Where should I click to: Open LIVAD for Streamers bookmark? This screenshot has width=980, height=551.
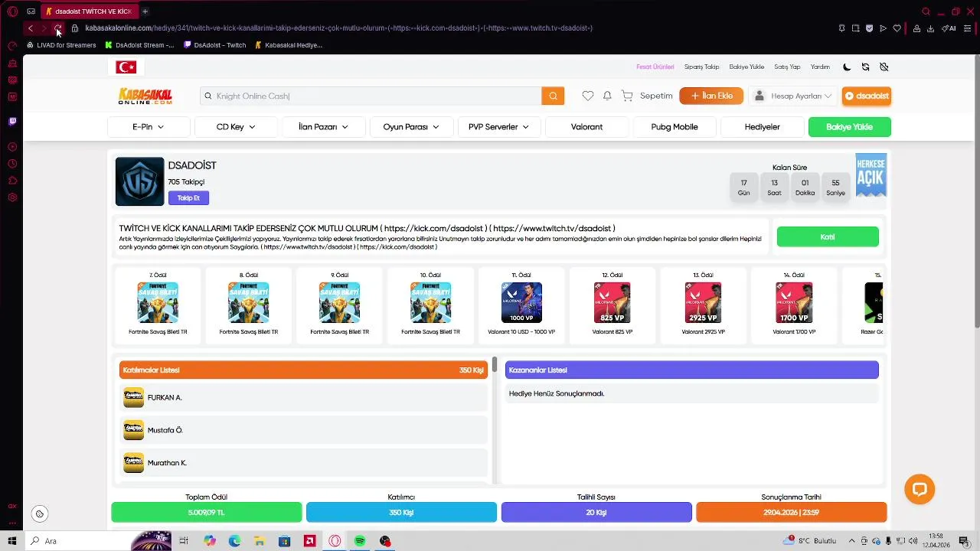pos(61,45)
